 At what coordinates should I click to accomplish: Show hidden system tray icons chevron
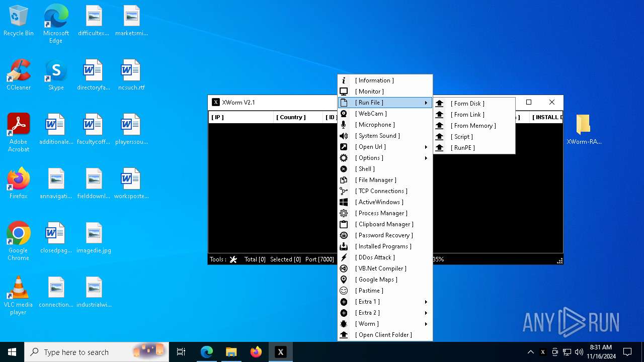[x=530, y=352]
